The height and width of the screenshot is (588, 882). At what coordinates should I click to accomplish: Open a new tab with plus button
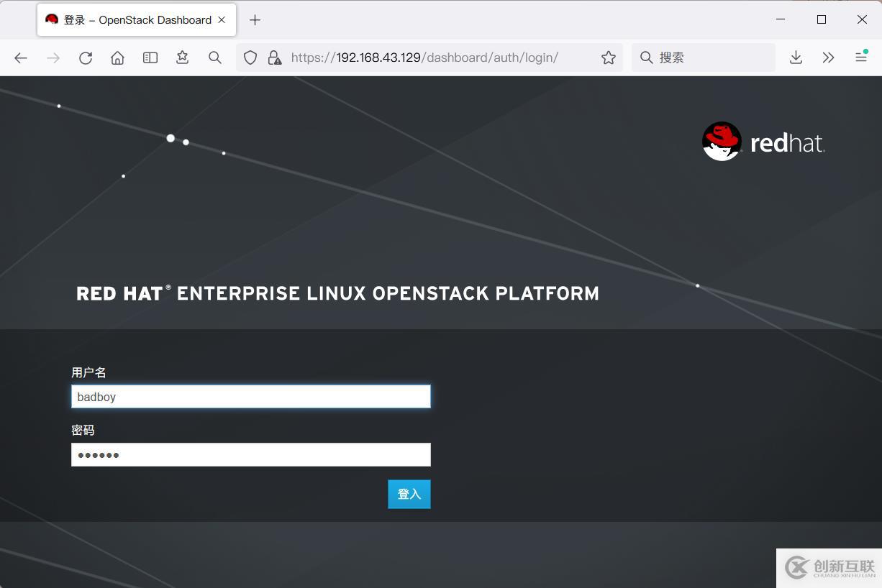[255, 20]
